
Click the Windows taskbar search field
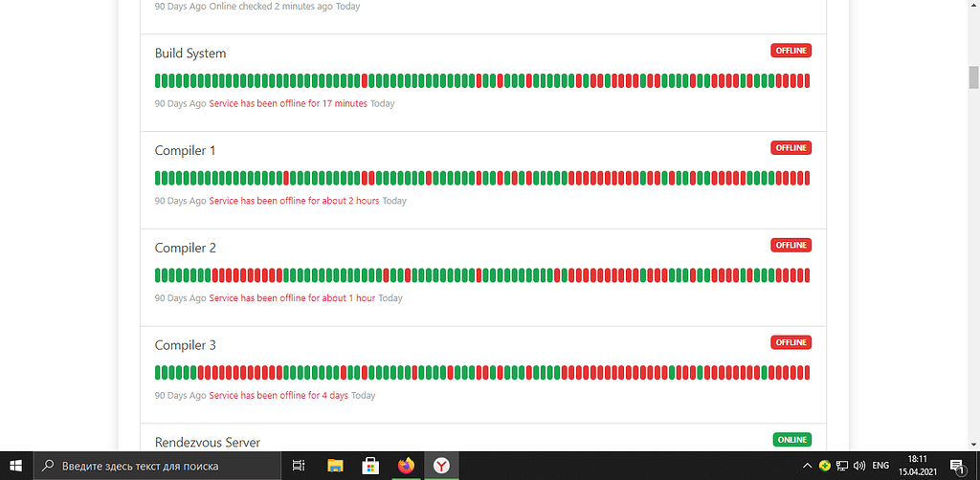coord(158,466)
